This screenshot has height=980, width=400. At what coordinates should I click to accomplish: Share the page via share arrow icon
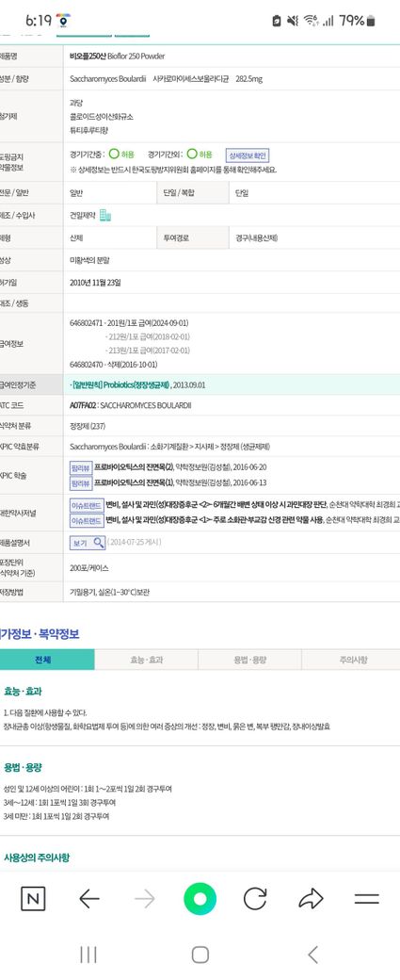click(x=311, y=899)
